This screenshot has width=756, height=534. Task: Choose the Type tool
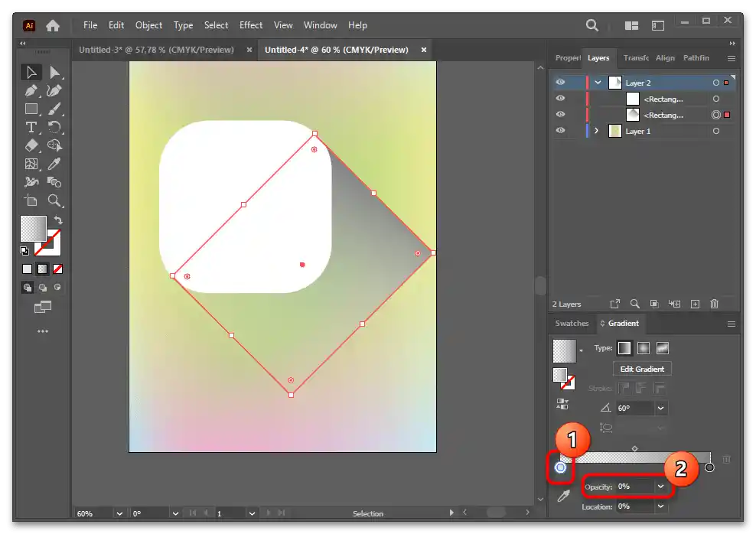tap(31, 127)
